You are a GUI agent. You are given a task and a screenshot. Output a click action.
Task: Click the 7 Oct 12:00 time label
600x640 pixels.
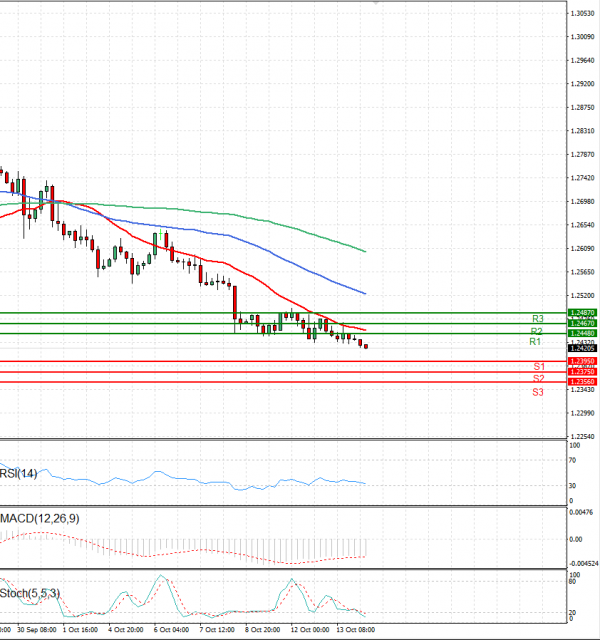tap(216, 631)
